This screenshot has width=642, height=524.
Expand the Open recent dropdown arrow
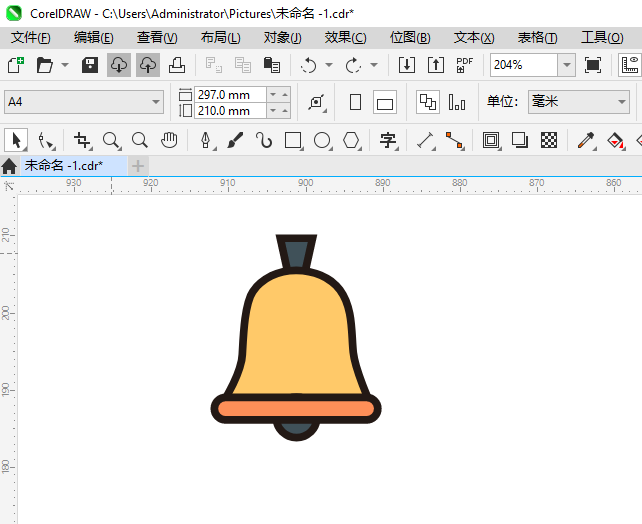(x=65, y=65)
